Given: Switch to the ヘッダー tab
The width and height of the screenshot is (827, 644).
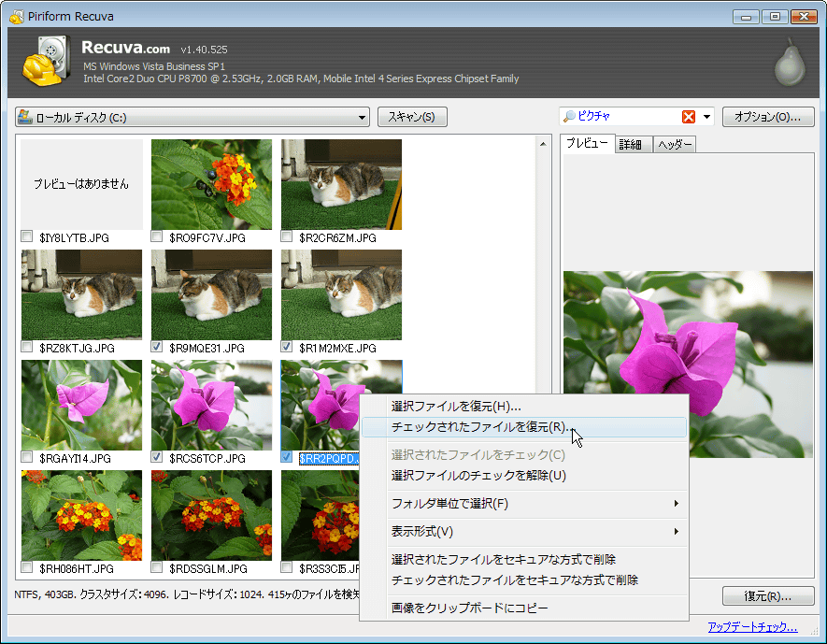Looking at the screenshot, I should point(675,145).
